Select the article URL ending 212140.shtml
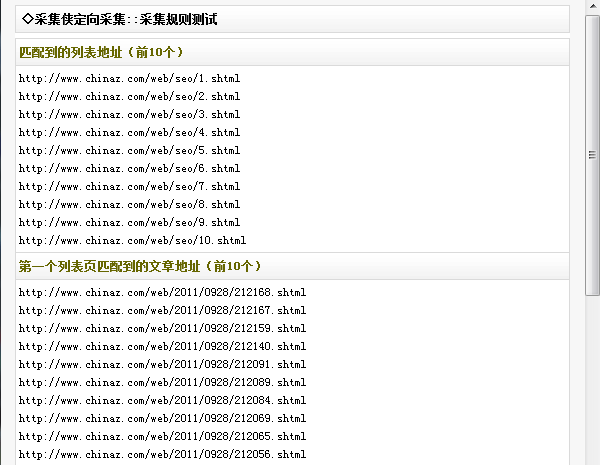This screenshot has height=465, width=600. 162,346
